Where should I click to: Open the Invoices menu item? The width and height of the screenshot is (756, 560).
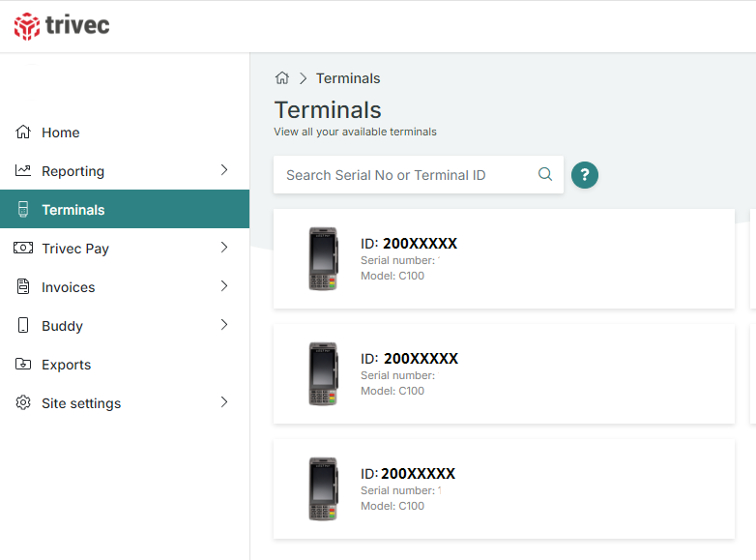[125, 287]
